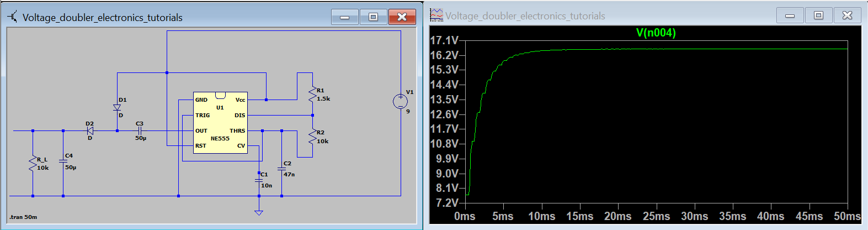Close the schematic window

(x=402, y=17)
